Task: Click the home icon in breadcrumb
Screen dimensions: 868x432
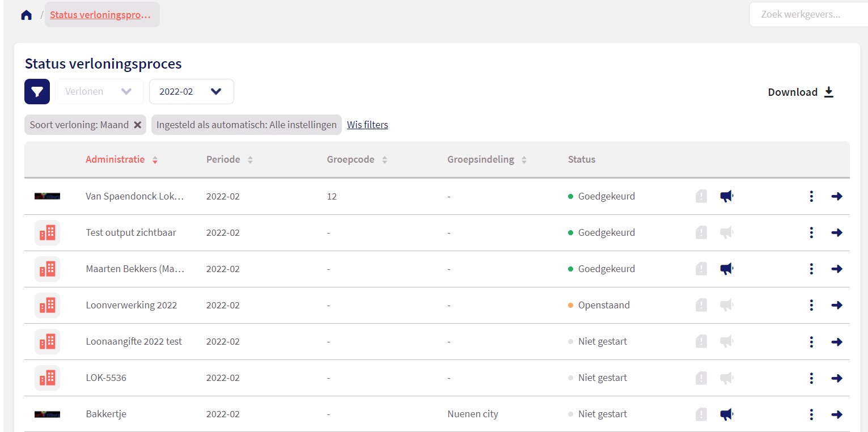Action: (26, 15)
